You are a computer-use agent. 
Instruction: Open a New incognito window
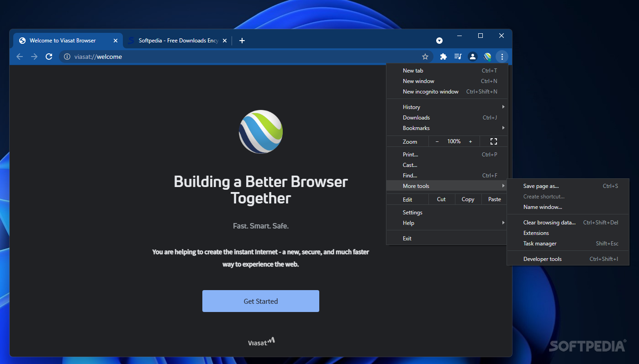447,92
